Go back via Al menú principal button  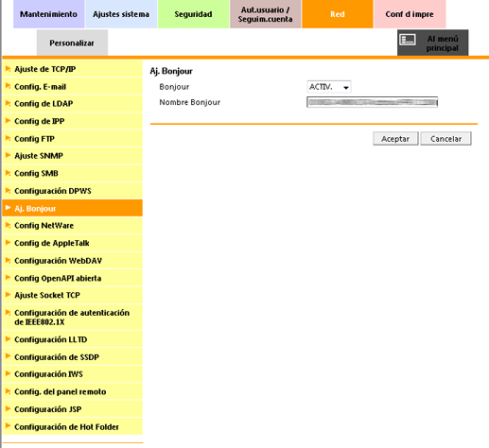pos(432,43)
